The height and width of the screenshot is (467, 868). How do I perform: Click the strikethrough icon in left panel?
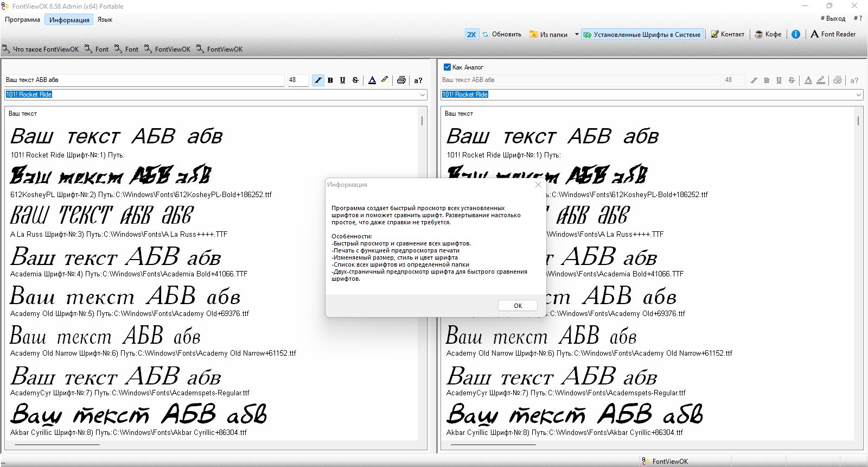point(355,80)
